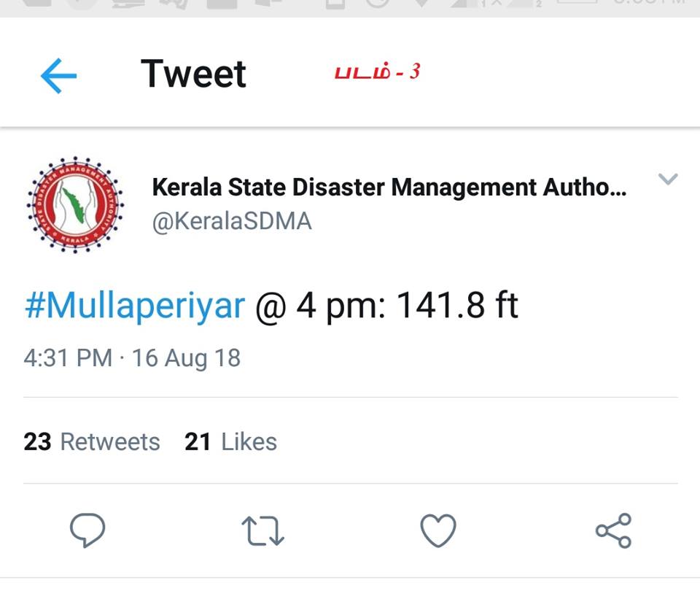Tap the clock in status bar
Image resolution: width=700 pixels, height=591 pixels.
click(651, 3)
